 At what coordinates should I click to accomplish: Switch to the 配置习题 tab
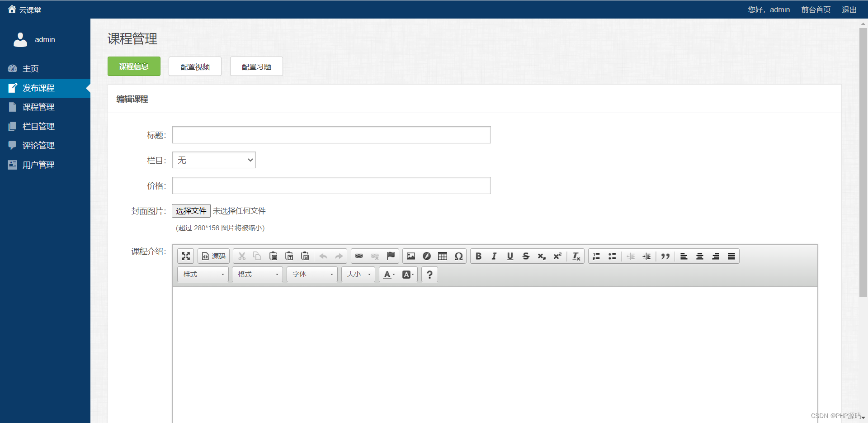pos(256,67)
